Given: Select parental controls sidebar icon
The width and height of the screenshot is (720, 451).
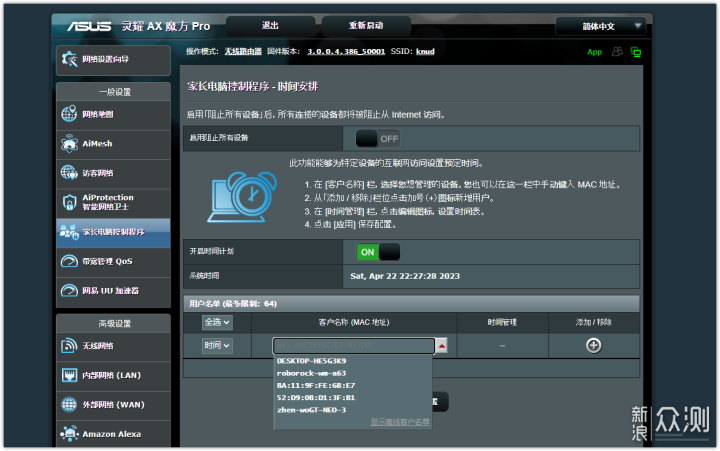Looking at the screenshot, I should (69, 232).
